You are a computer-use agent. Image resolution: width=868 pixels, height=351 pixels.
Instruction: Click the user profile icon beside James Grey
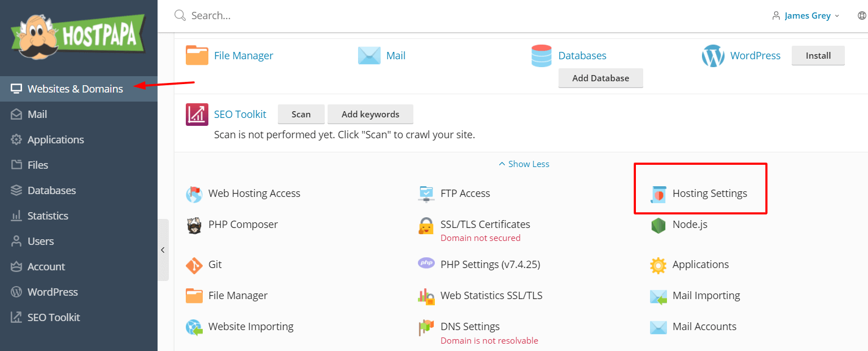pos(777,16)
